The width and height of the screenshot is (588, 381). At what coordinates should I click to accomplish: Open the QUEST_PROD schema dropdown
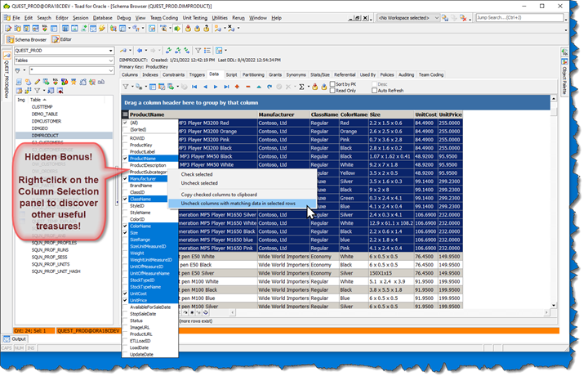(x=110, y=51)
